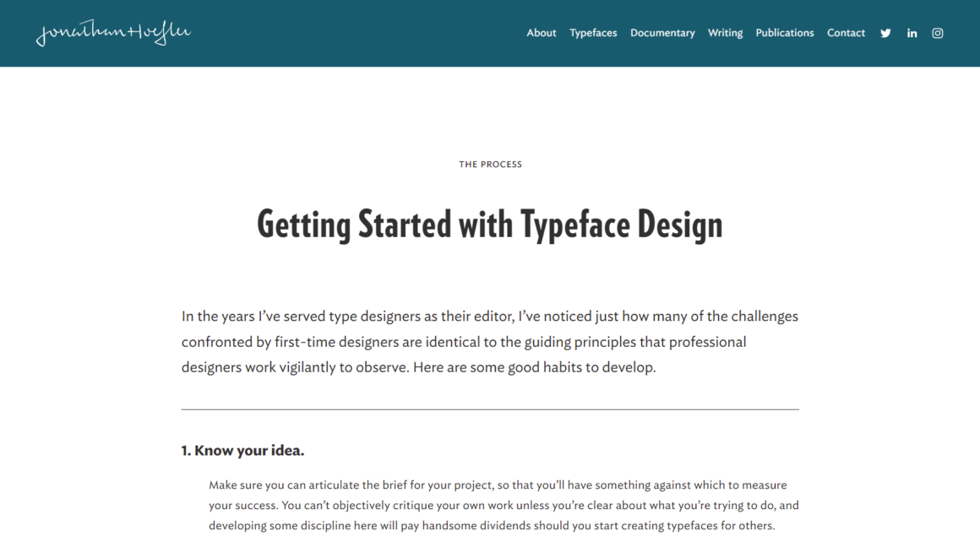
Task: Go to the Typefaces menu item
Action: (593, 33)
